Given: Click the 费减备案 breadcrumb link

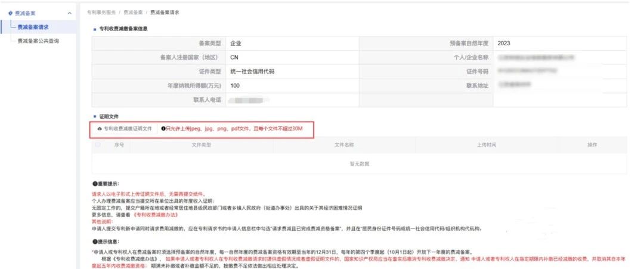Looking at the screenshot, I should [x=133, y=12].
